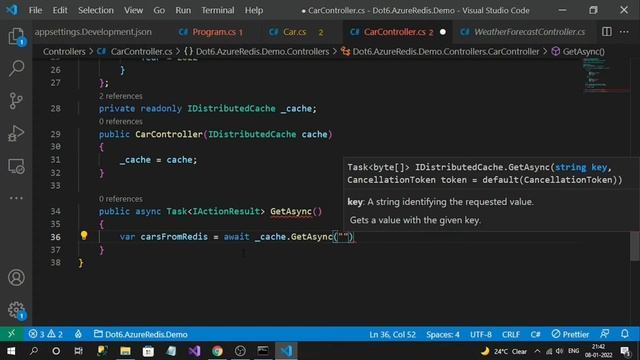Click the lightbulb code action on line 36
Screen dimensions: 640x360
click(x=84, y=236)
